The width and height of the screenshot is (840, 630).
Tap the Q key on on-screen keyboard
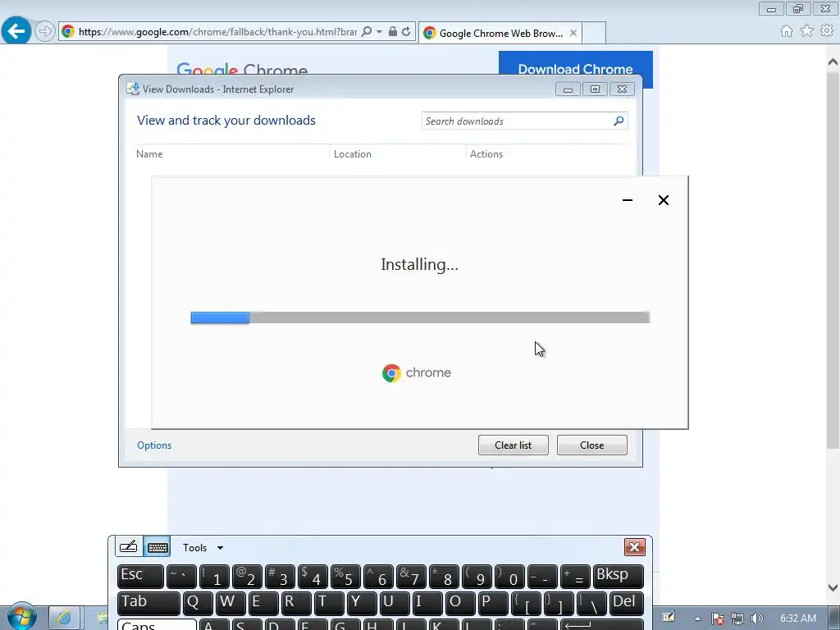pos(199,603)
